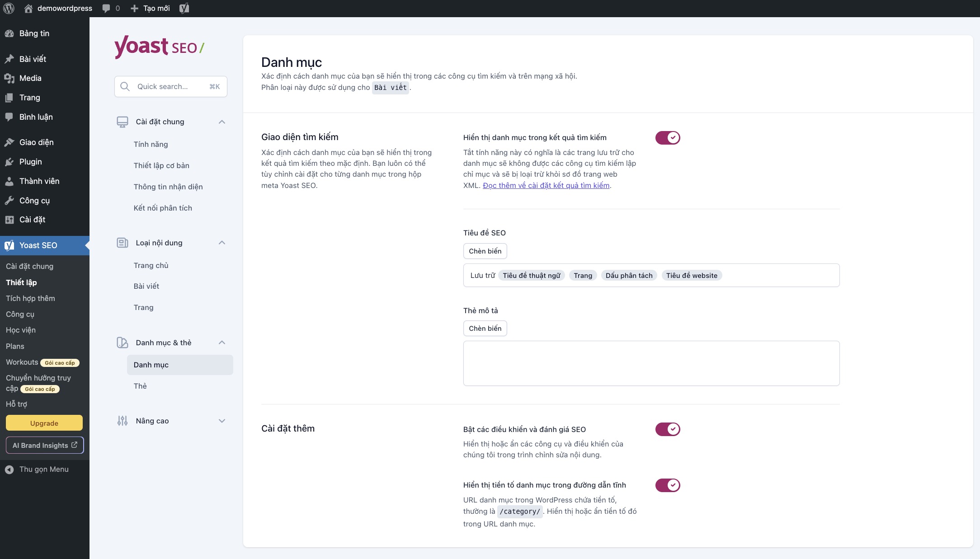This screenshot has width=980, height=559.
Task: Open the Thẻ settings page
Action: pyautogui.click(x=140, y=386)
